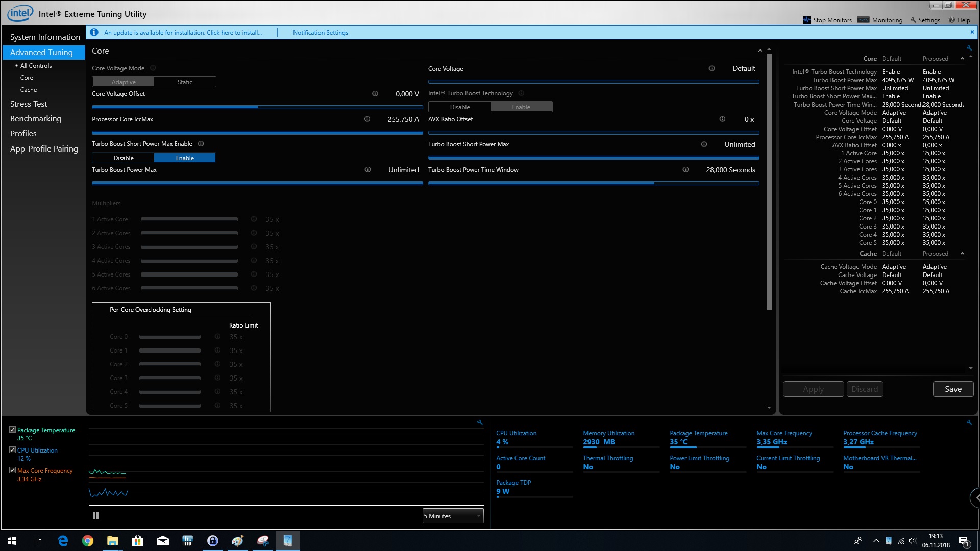Show info for Turbo Boost Power Max

coord(367,170)
